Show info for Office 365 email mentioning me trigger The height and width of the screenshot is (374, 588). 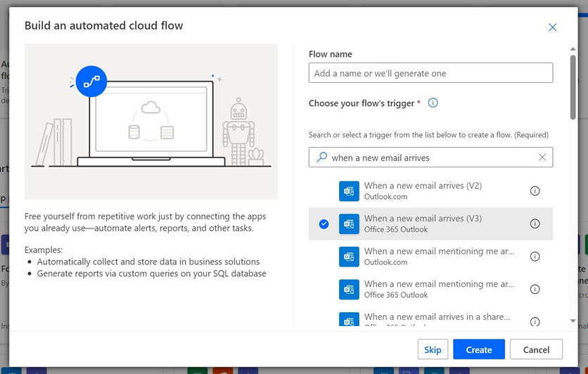tap(535, 290)
